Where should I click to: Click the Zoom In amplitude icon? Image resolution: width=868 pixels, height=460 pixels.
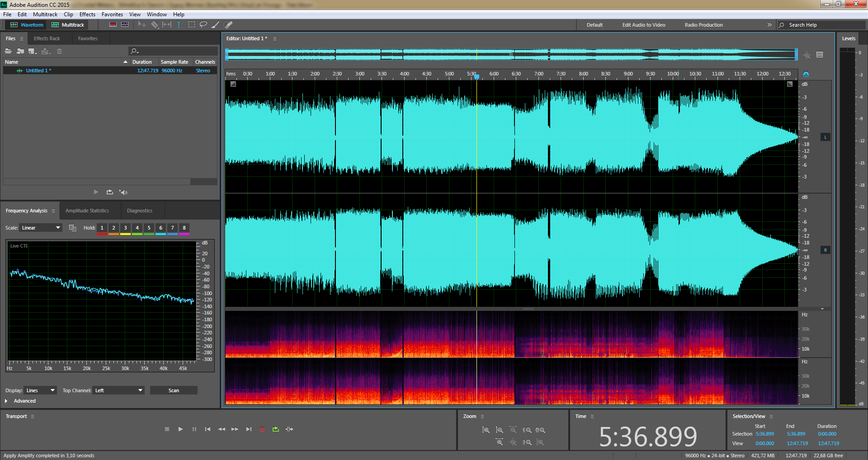[486, 430]
